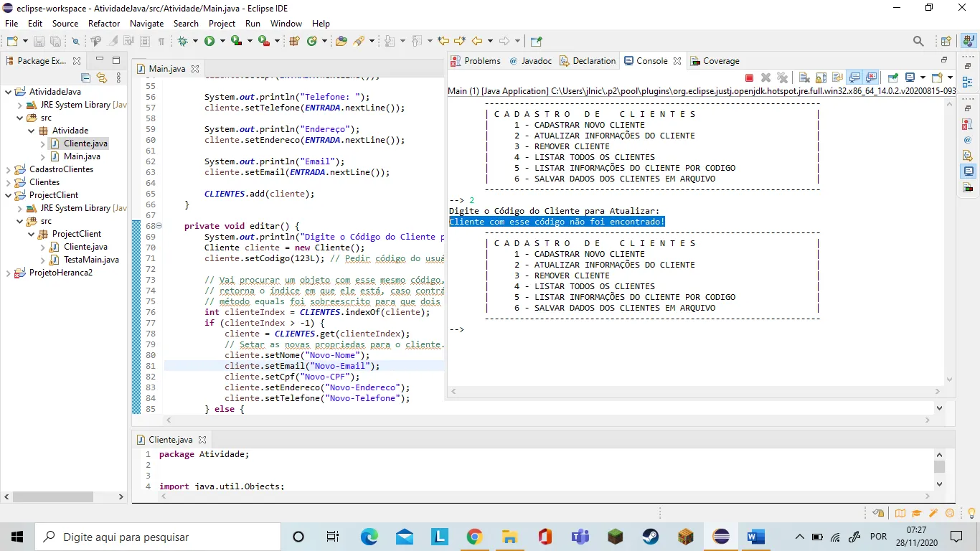
Task: Terminate the running program with red stop button
Action: 749,77
